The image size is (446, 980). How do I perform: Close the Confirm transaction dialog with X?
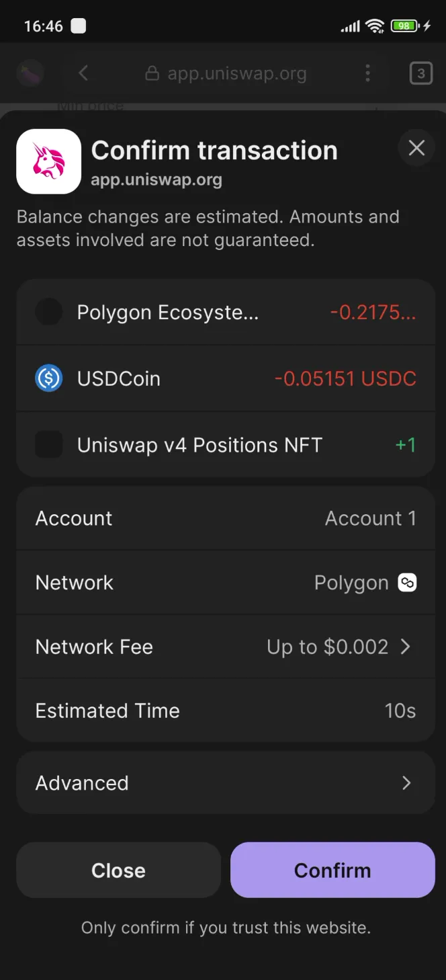(x=416, y=148)
